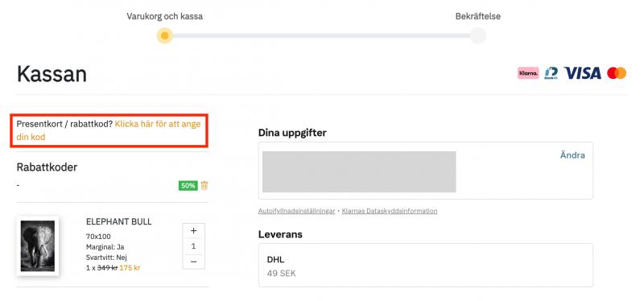
Task: Click the Rabattkoder heading
Action: pyautogui.click(x=47, y=167)
